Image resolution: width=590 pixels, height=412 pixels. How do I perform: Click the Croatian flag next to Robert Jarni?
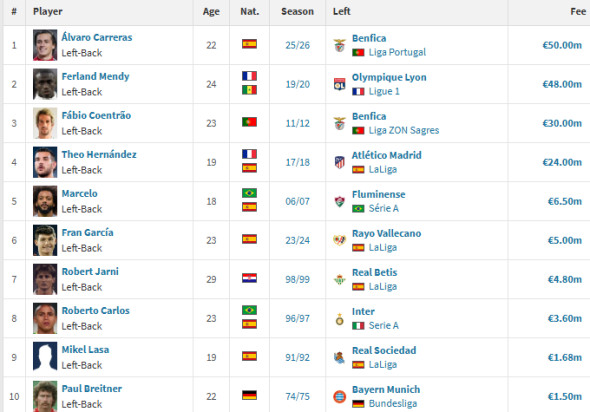coord(249,278)
